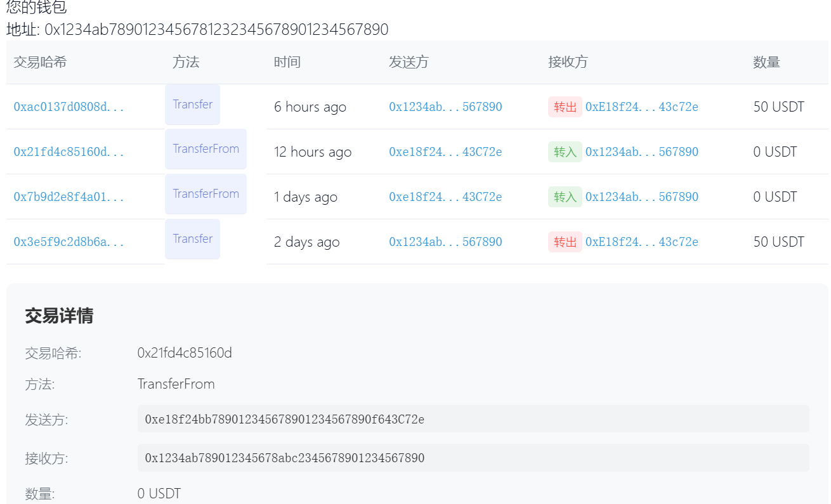Viewport: 831px width, 504px height.
Task: Click TransferFrom badge for 1 days ago
Action: click(206, 194)
